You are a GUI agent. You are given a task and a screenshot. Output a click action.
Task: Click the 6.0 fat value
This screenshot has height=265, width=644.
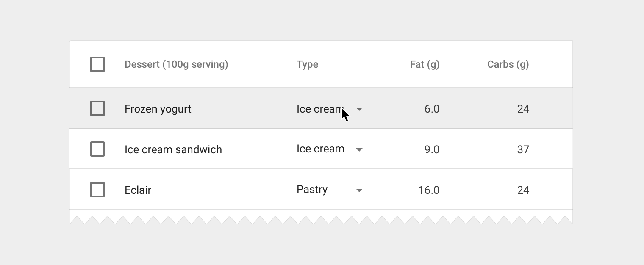point(432,109)
